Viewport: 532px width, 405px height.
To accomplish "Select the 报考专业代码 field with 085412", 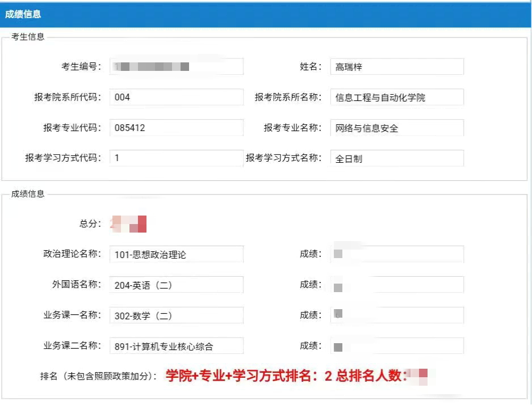I will coord(176,128).
